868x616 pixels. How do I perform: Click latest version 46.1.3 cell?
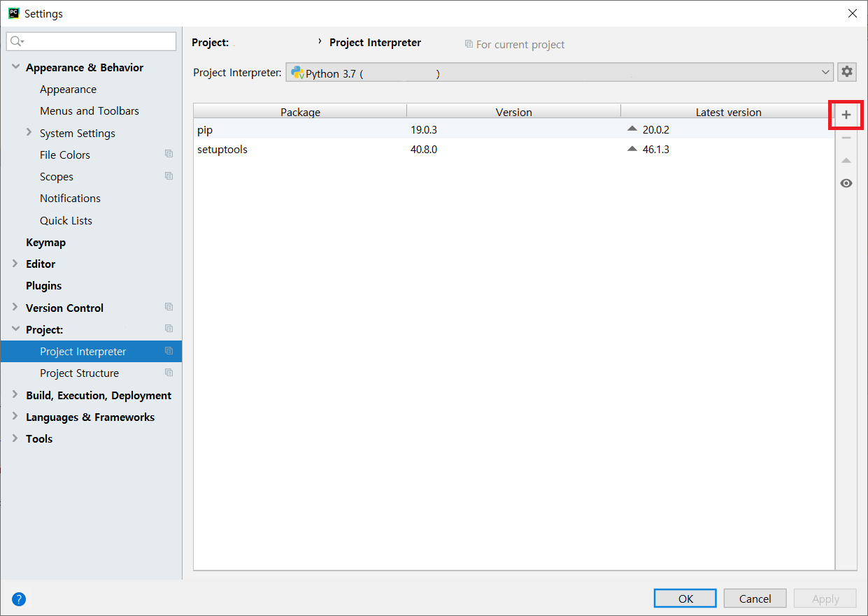(655, 150)
